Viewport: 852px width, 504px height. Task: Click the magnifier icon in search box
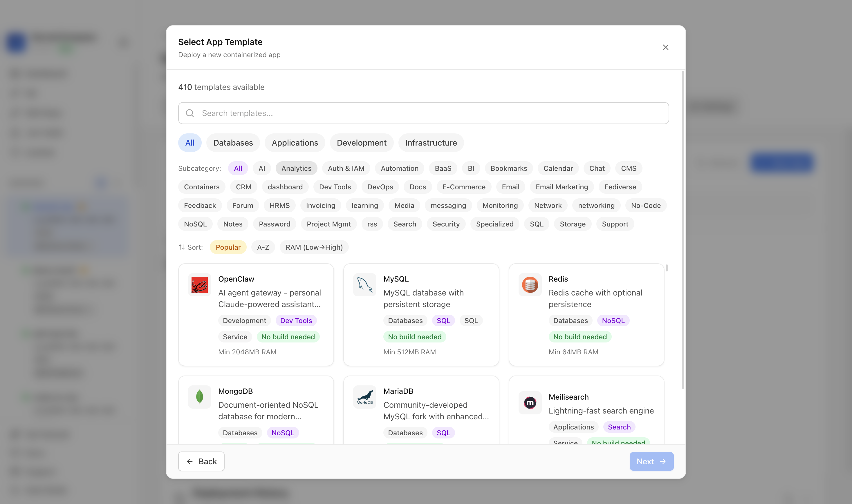190,113
